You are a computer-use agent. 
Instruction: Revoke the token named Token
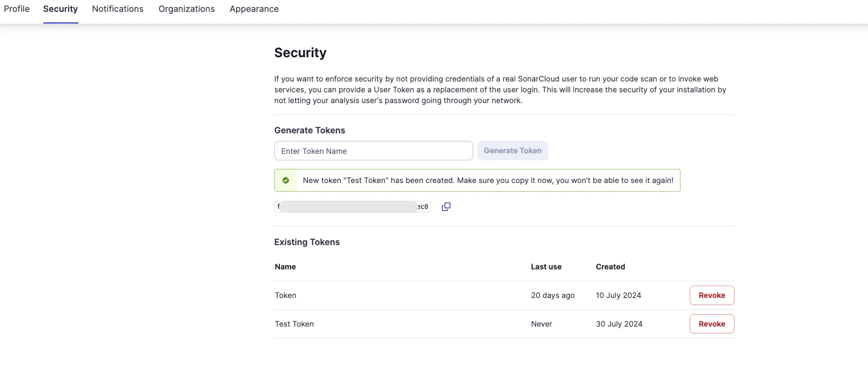[712, 295]
